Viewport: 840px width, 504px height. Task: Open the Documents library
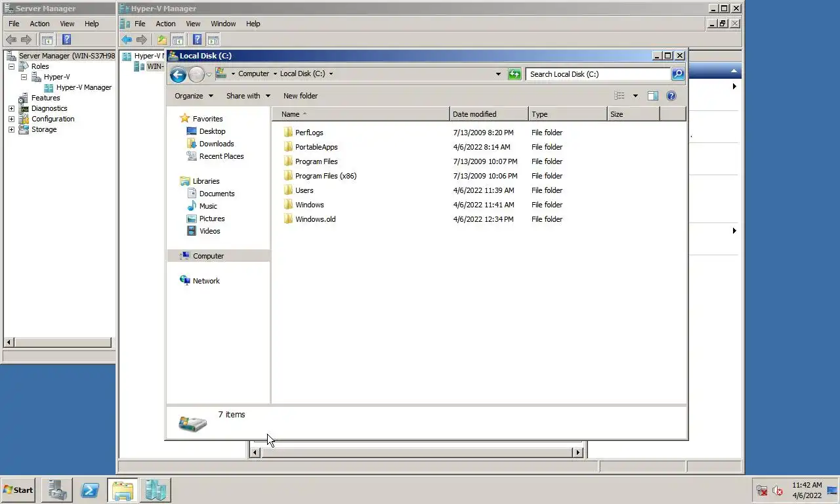point(217,194)
